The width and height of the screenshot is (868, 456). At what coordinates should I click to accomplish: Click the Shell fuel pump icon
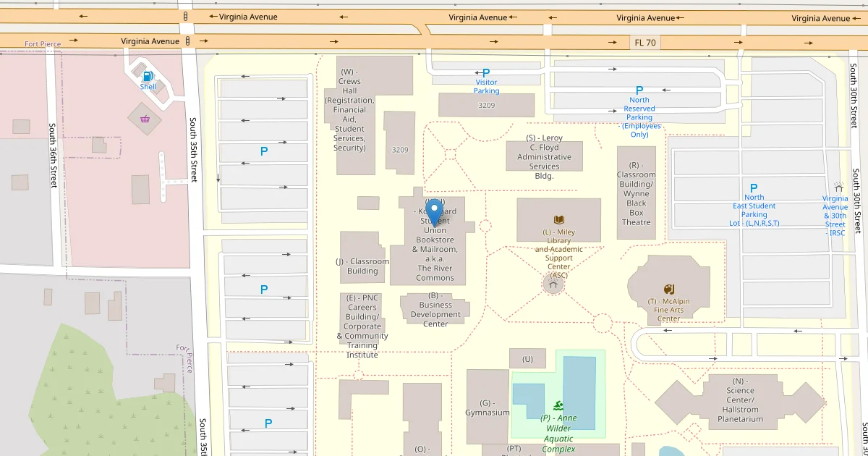click(x=148, y=76)
